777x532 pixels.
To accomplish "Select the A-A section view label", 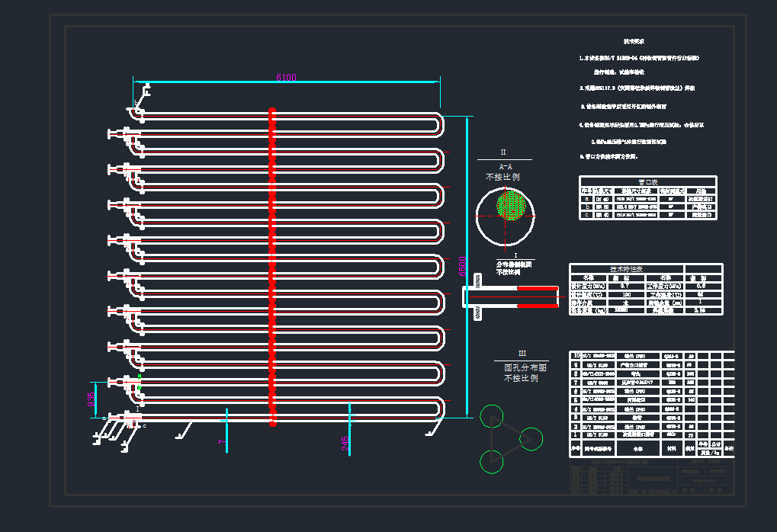I will pyautogui.click(x=505, y=165).
